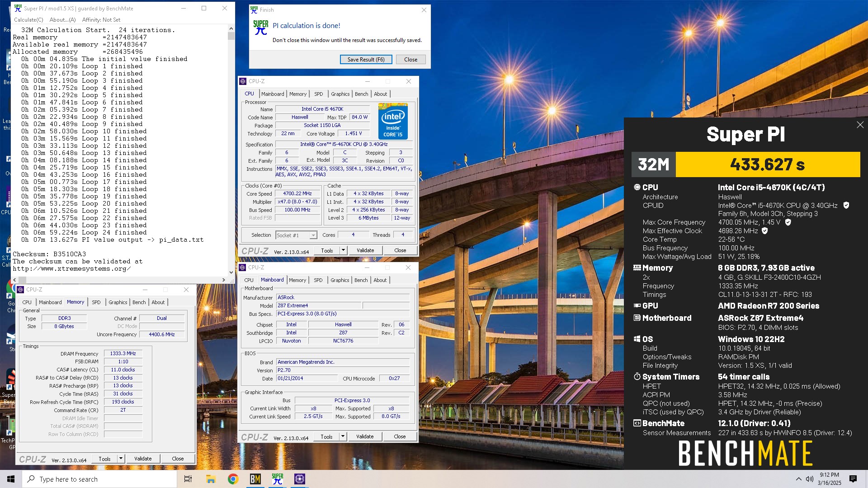Click the BenchMate Motherboard section icon
868x488 pixels.
[x=637, y=318]
